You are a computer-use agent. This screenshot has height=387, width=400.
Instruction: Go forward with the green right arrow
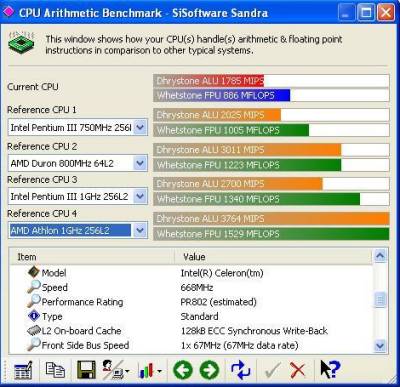[209, 370]
